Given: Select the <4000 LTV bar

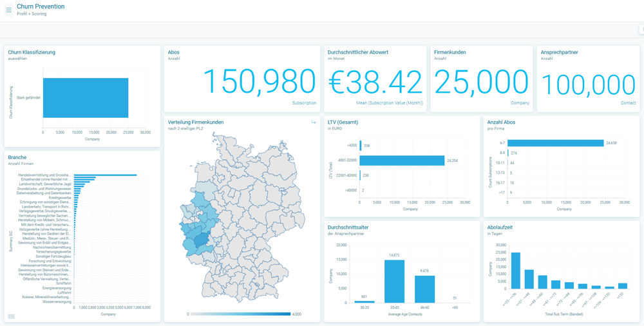Looking at the screenshot, I should tap(361, 146).
